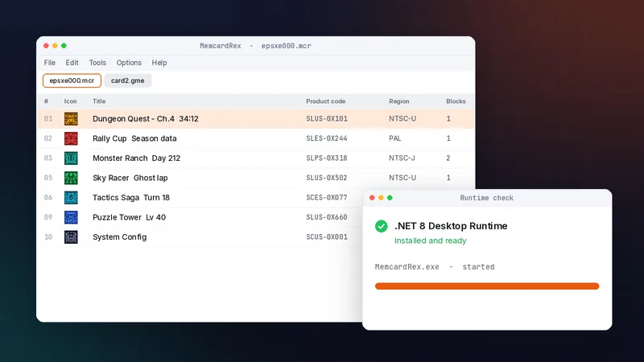
Task: Select 'Tactics Saga Turn 18' title
Action: [x=131, y=198]
